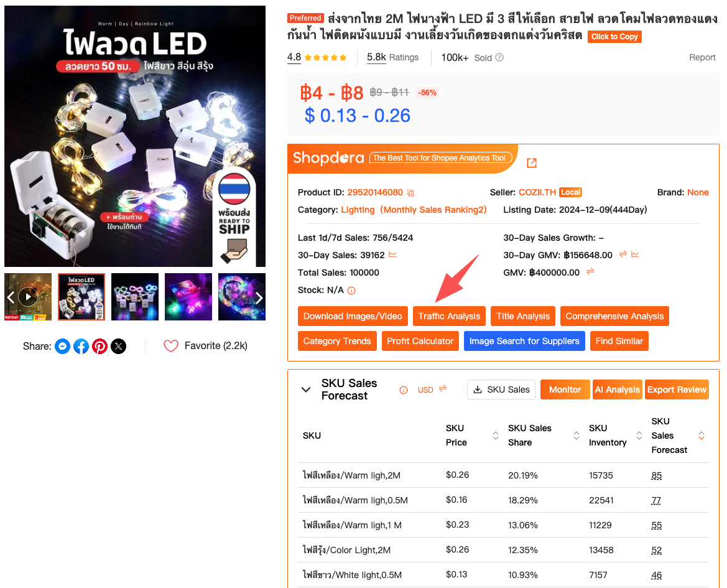
Task: Switch GMV currency conversion arrows
Action: [590, 272]
